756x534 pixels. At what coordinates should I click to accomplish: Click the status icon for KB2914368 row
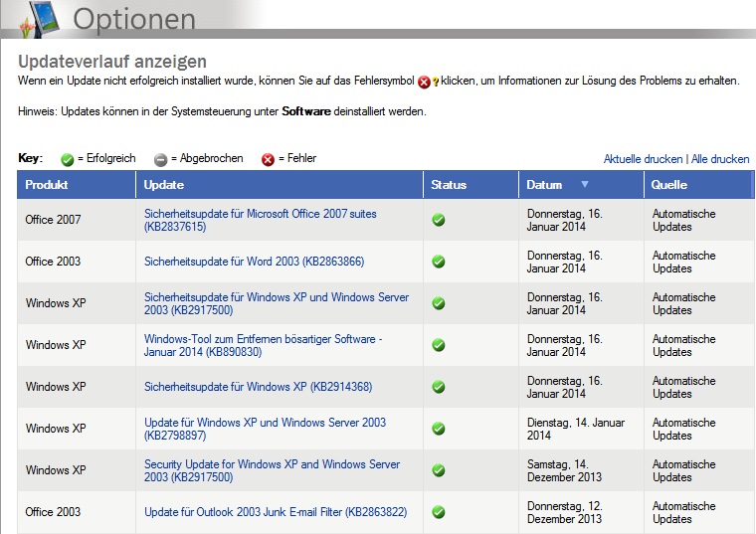tap(439, 387)
